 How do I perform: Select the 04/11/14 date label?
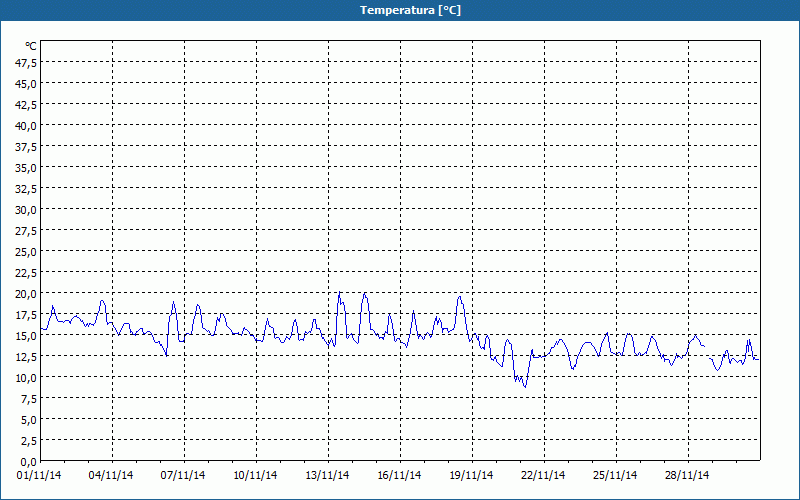[x=111, y=475]
